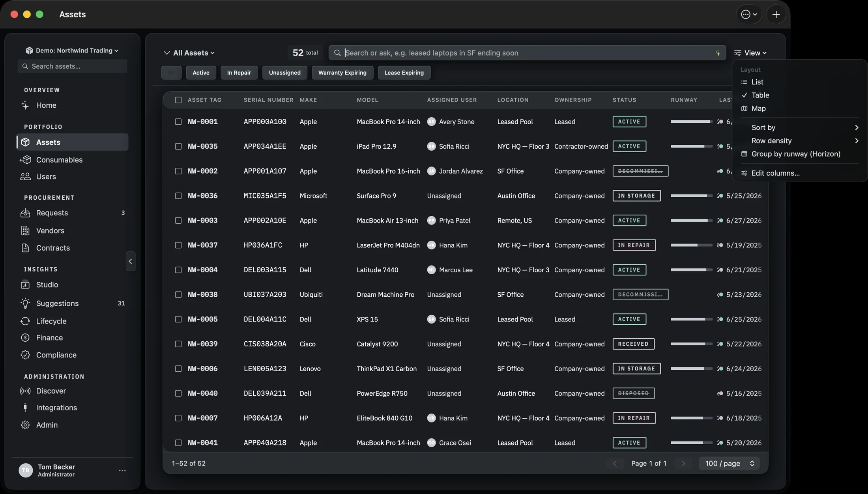Select row checkbox for NW-0037
Image resolution: width=868 pixels, height=494 pixels.
pos(178,245)
